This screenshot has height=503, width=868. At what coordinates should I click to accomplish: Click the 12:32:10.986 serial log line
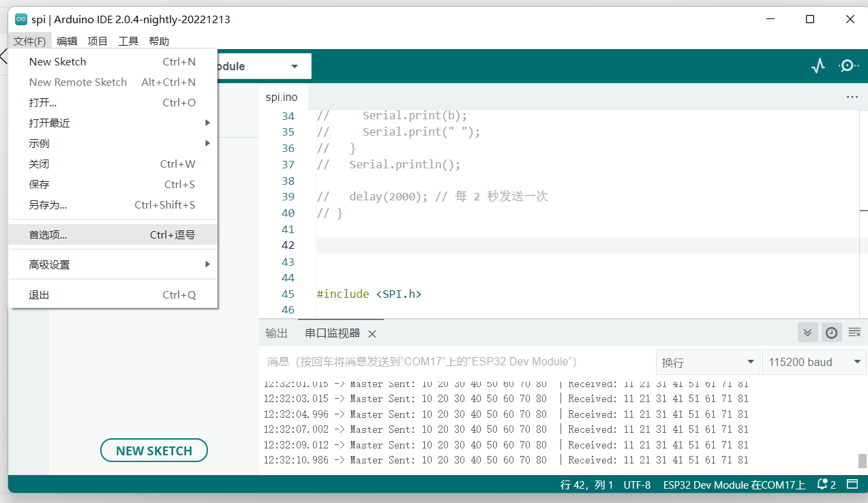coord(506,460)
